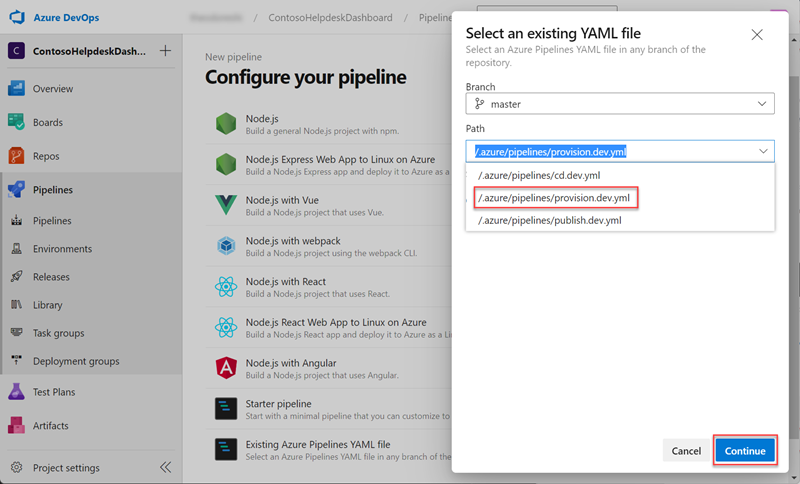Screen dimensions: 800x484
Task: Click the Cancel button
Action: click(x=686, y=450)
